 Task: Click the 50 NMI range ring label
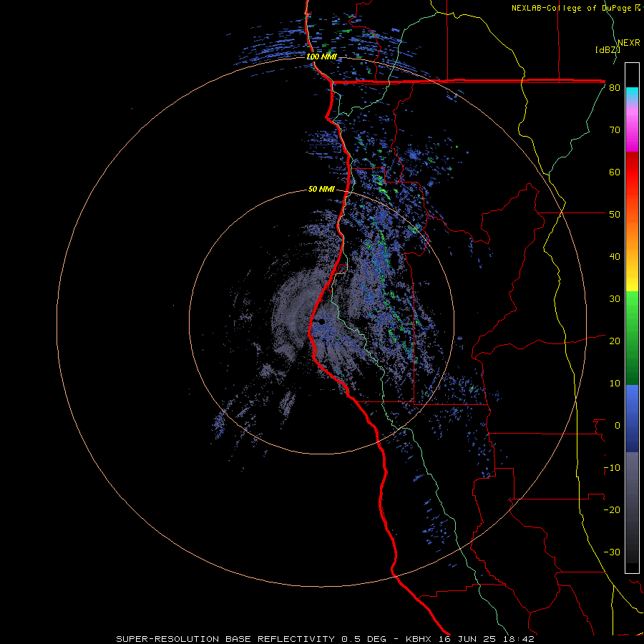(x=321, y=190)
